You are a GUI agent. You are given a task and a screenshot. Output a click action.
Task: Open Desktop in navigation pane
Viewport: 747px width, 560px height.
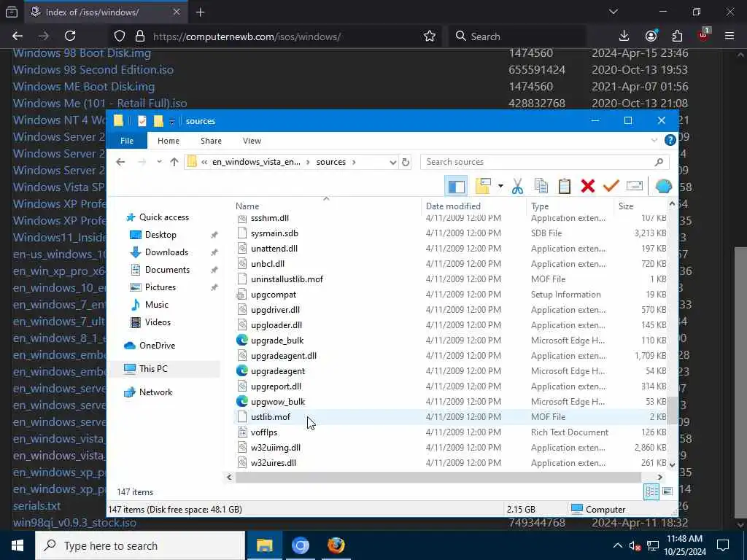pyautogui.click(x=160, y=235)
